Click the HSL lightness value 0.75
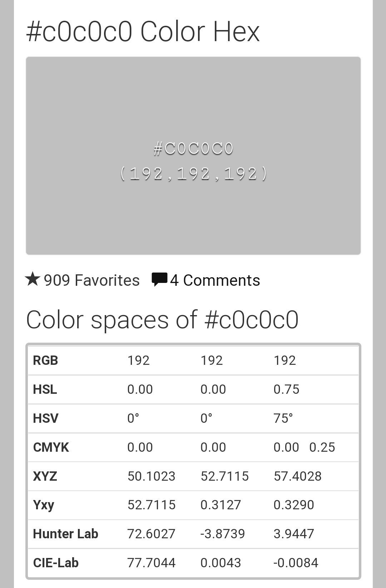This screenshot has width=386, height=588. pos(287,389)
